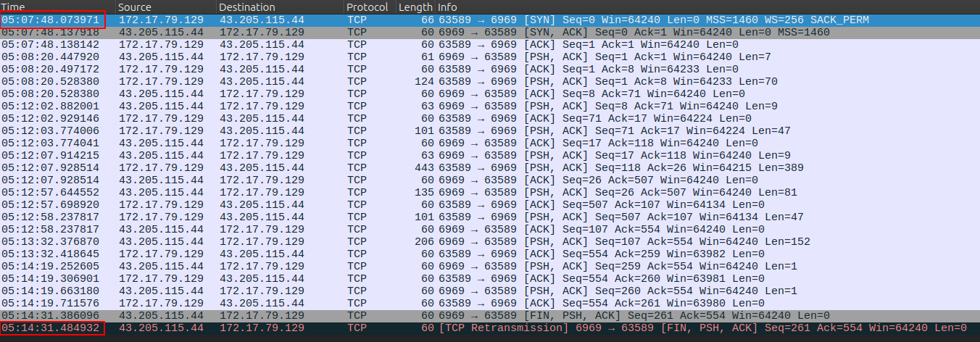Click the Info column header
Screen dimensions: 980x342
click(703, 7)
